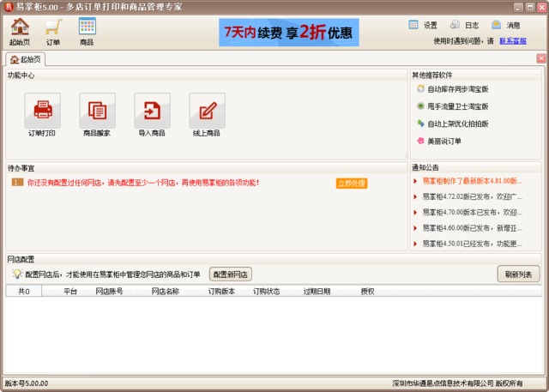Click the red to-do message about configuring a shop
549x392 pixels.
tap(143, 183)
